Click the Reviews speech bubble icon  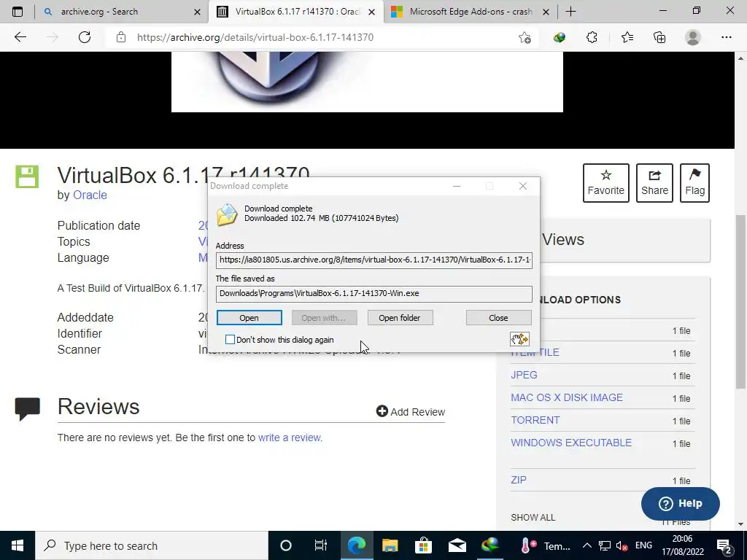click(x=27, y=409)
